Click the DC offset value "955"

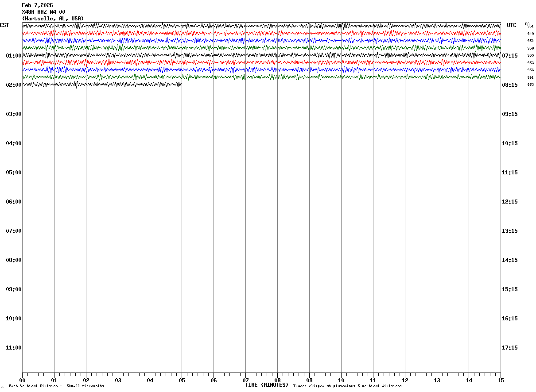coord(530,55)
